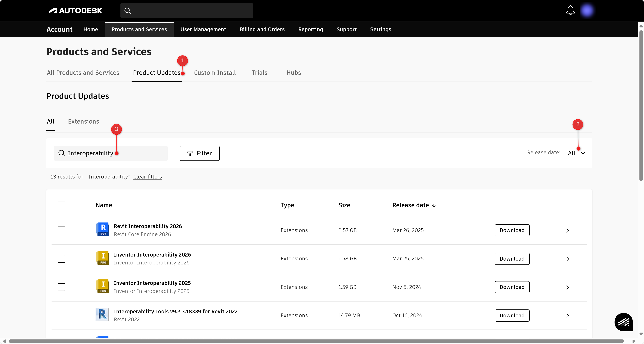Screen dimensions: 644x344
Task: Open the user profile avatar
Action: pos(587,10)
